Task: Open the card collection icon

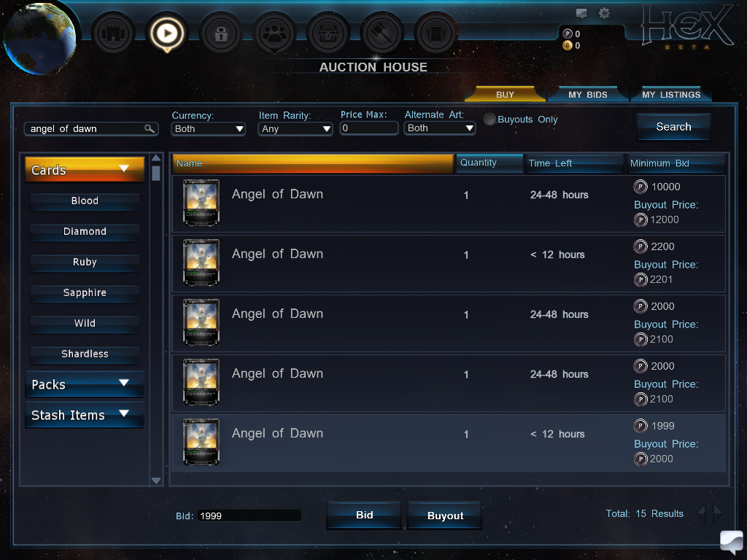Action: tap(436, 34)
